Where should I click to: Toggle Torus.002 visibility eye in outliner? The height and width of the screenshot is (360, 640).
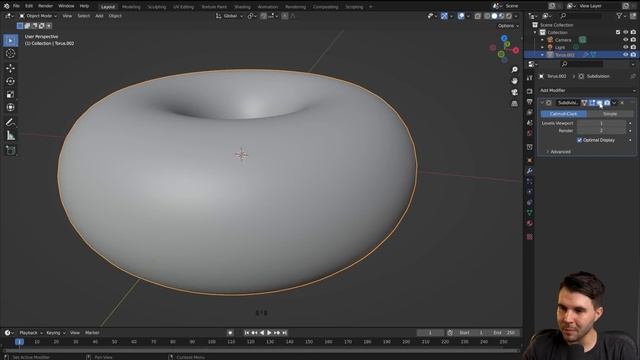coord(625,55)
